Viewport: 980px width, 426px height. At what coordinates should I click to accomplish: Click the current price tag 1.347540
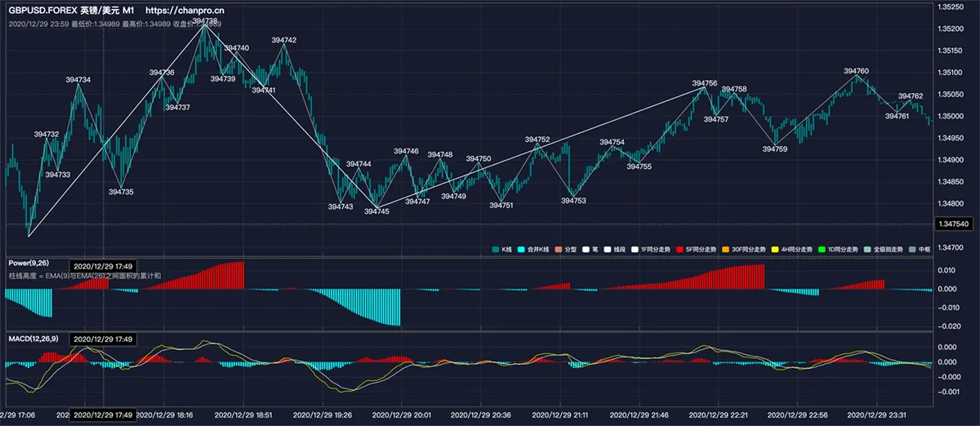coord(954,224)
